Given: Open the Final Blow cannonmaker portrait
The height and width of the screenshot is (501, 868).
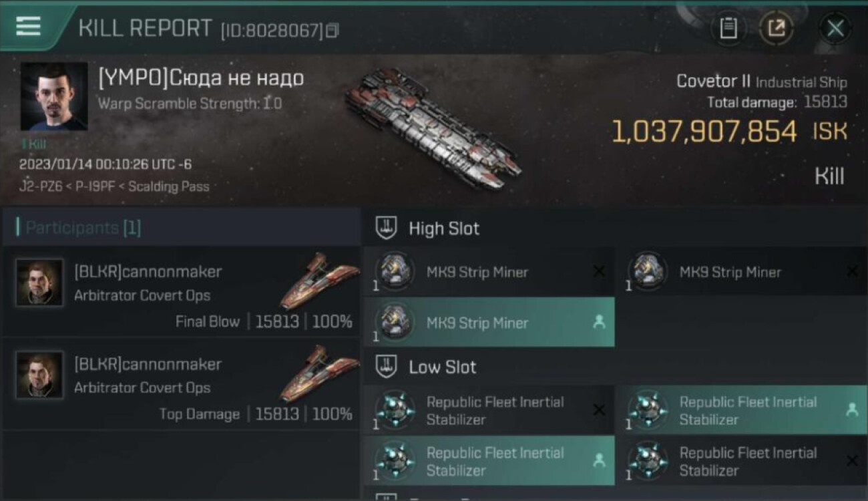Looking at the screenshot, I should pyautogui.click(x=40, y=283).
